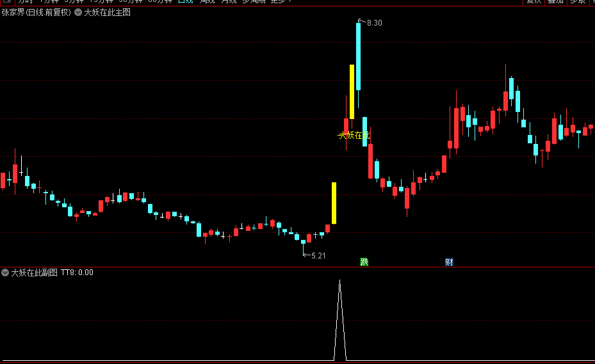Click the blue 财 event marker
The width and height of the screenshot is (595, 364).
(449, 262)
